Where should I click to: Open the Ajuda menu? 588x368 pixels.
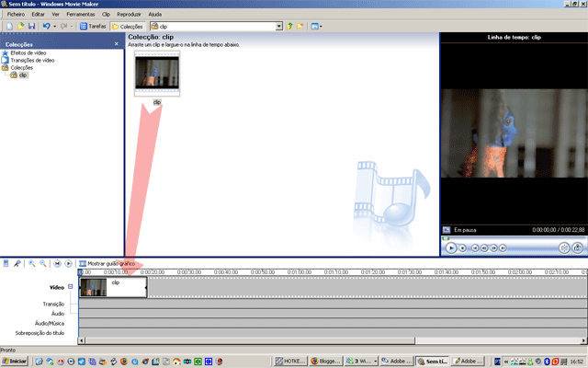[x=155, y=15]
